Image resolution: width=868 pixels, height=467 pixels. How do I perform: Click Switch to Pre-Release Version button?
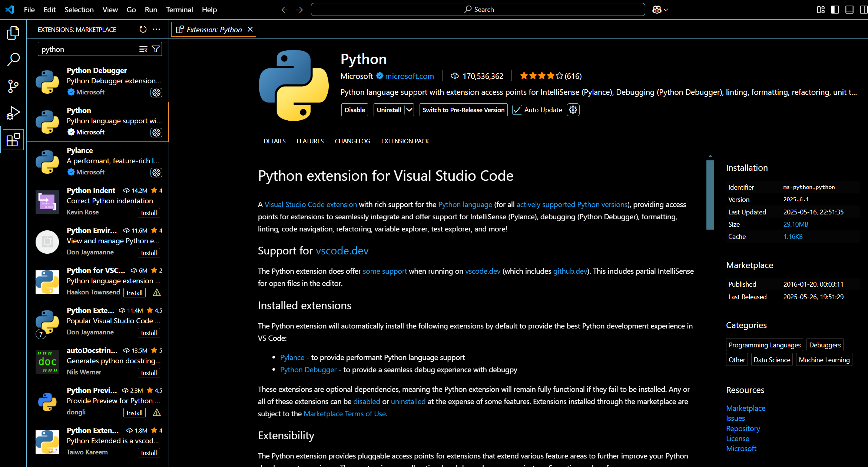(x=463, y=110)
